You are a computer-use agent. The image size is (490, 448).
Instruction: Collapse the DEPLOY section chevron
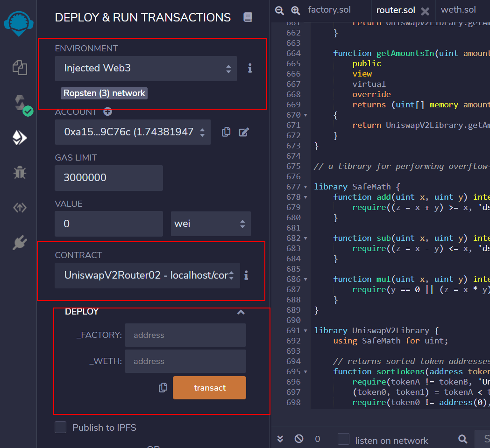[241, 312]
